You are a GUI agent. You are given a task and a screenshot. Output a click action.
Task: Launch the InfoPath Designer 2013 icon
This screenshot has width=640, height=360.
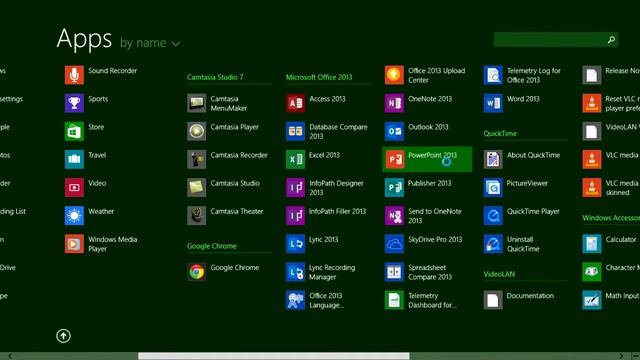click(x=296, y=187)
